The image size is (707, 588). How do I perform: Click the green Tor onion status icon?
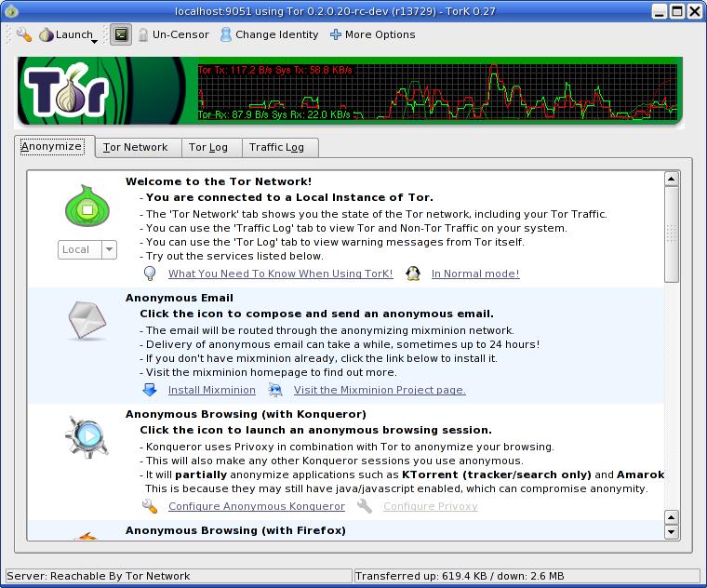[x=87, y=206]
